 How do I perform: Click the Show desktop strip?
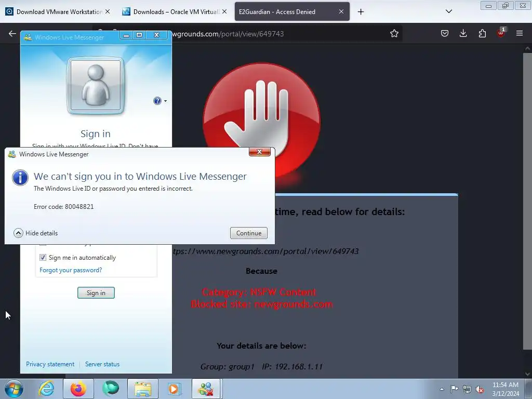pos(528,389)
